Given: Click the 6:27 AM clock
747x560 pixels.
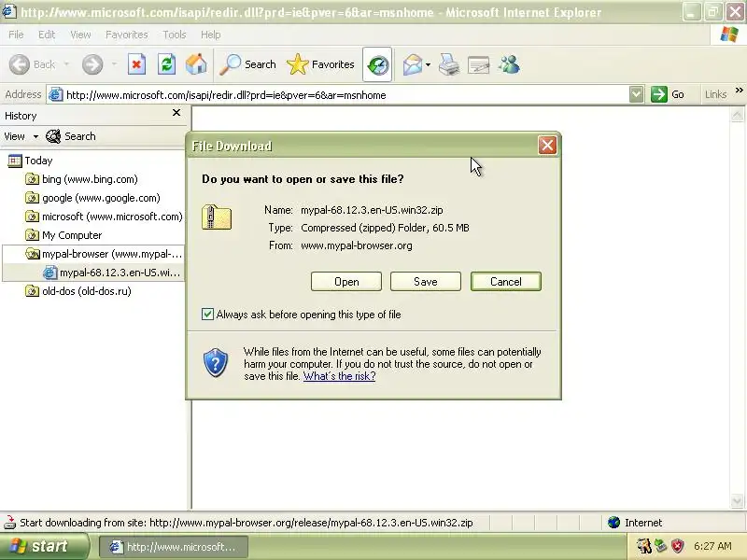Looking at the screenshot, I should click(712, 546).
